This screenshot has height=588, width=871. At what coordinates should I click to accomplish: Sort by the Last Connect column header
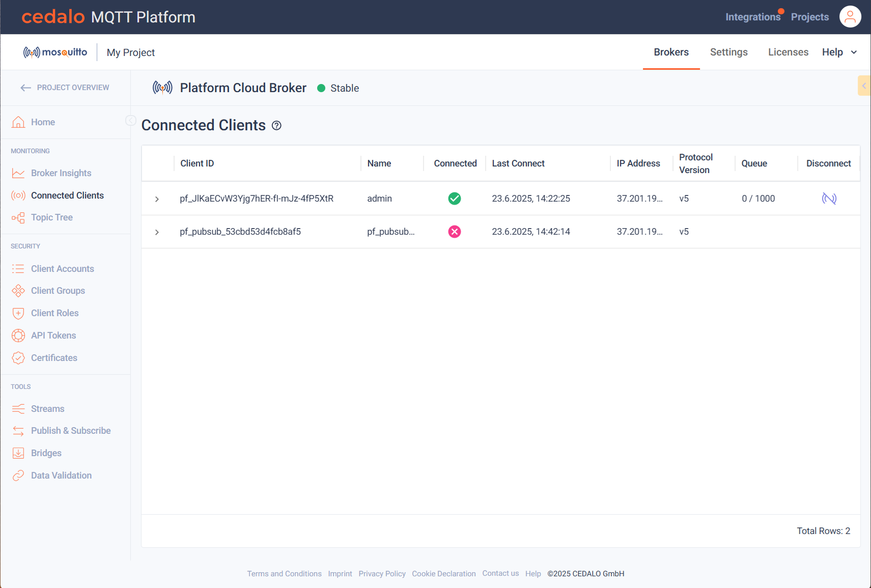tap(518, 163)
